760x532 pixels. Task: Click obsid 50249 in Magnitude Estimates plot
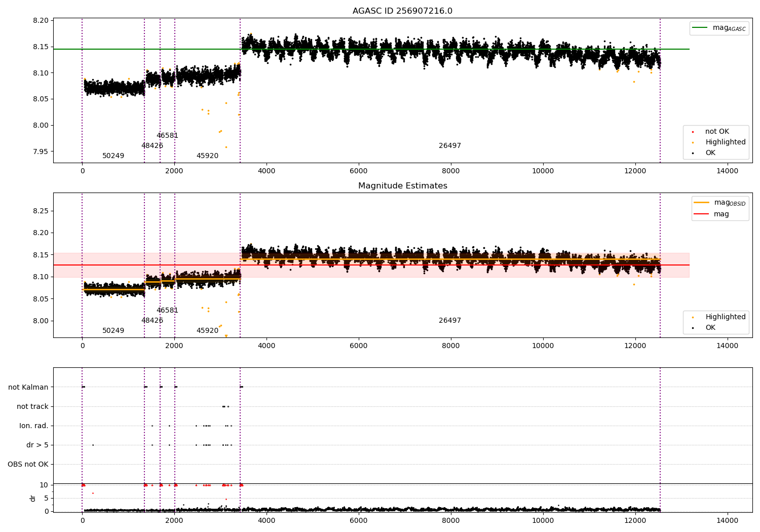coord(113,331)
